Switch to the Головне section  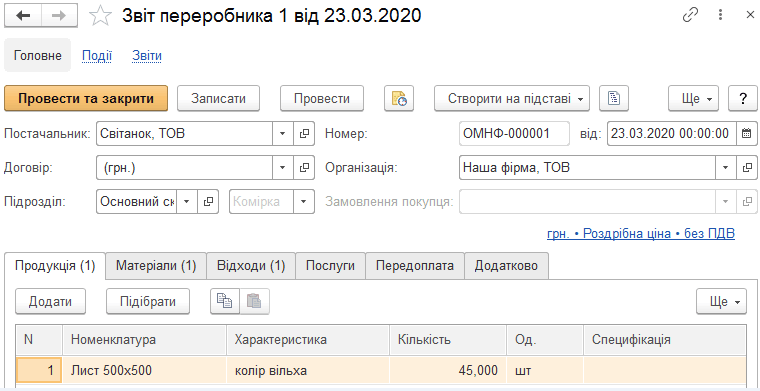[x=38, y=56]
